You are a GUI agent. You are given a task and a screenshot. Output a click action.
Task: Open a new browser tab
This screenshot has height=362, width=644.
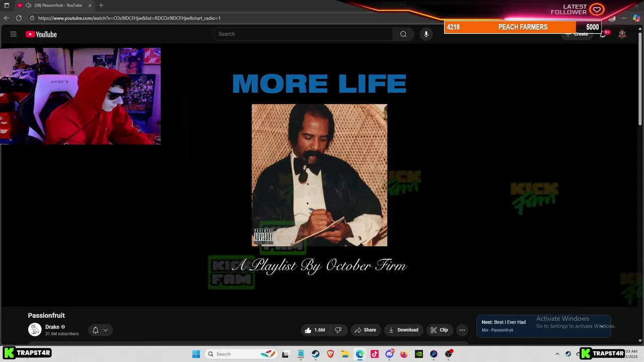tap(101, 5)
